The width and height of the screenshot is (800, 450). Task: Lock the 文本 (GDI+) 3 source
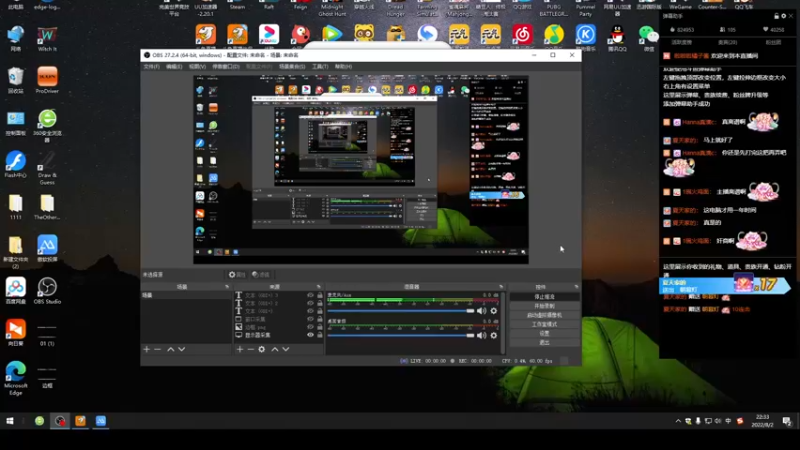320,295
